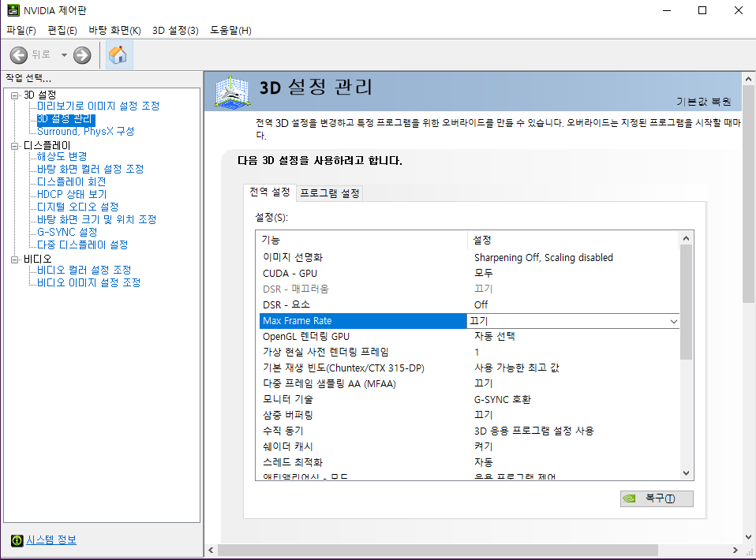The height and width of the screenshot is (560, 756).
Task: Click the System Information icon at bottom left
Action: click(x=17, y=540)
